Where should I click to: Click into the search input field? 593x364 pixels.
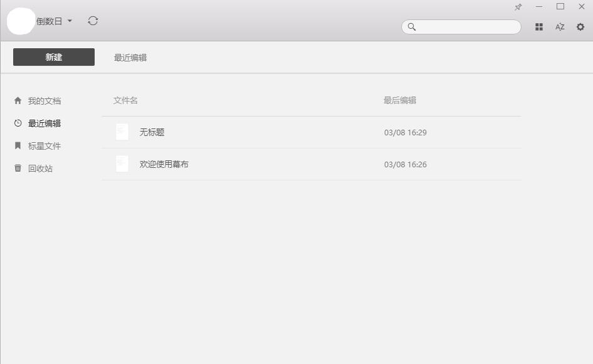point(461,27)
